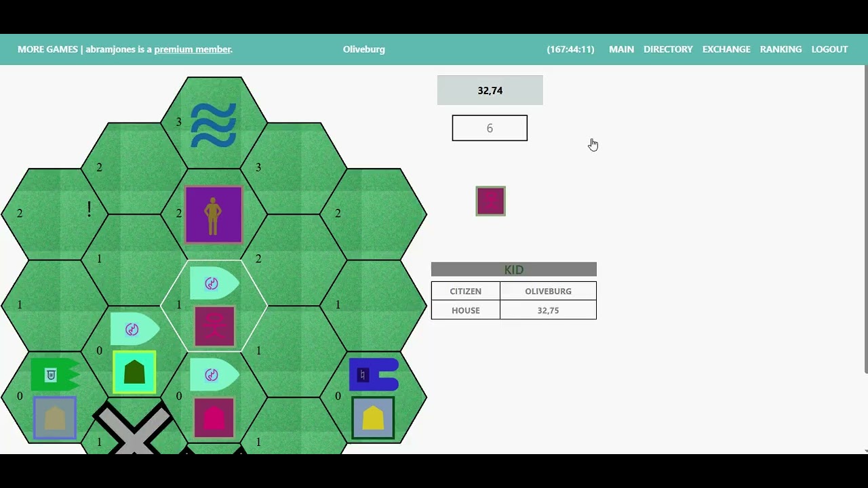Viewport: 868px width, 488px height.
Task: Click the arrow tag above the green house
Action: (134, 329)
